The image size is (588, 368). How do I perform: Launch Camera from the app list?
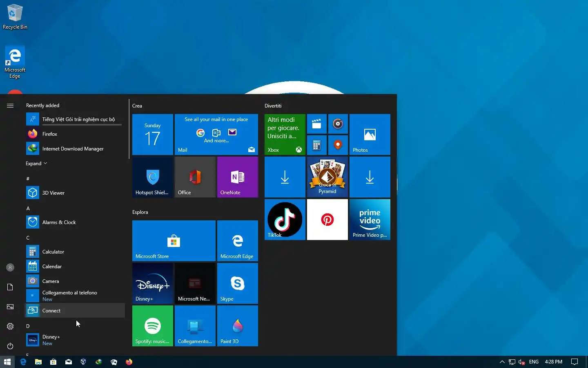[x=75, y=281]
